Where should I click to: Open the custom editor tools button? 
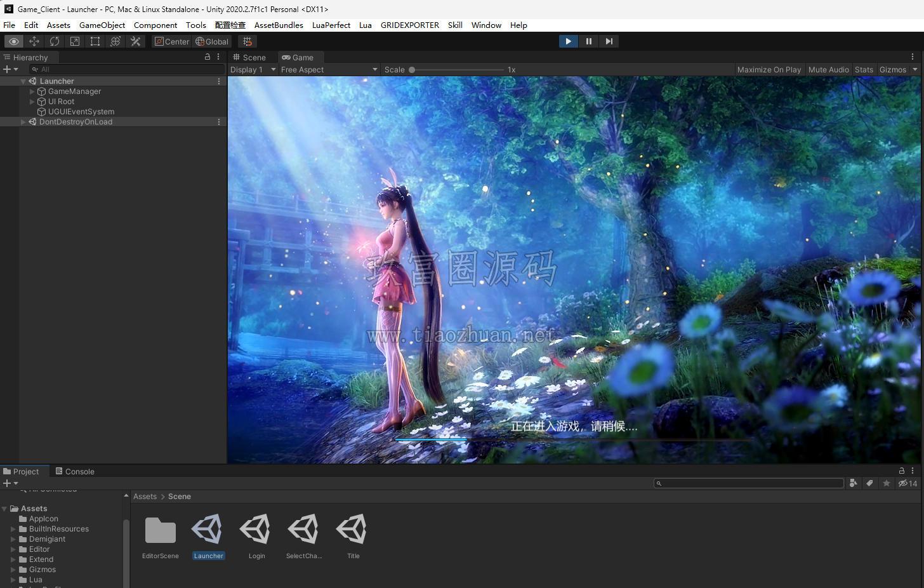pos(136,41)
